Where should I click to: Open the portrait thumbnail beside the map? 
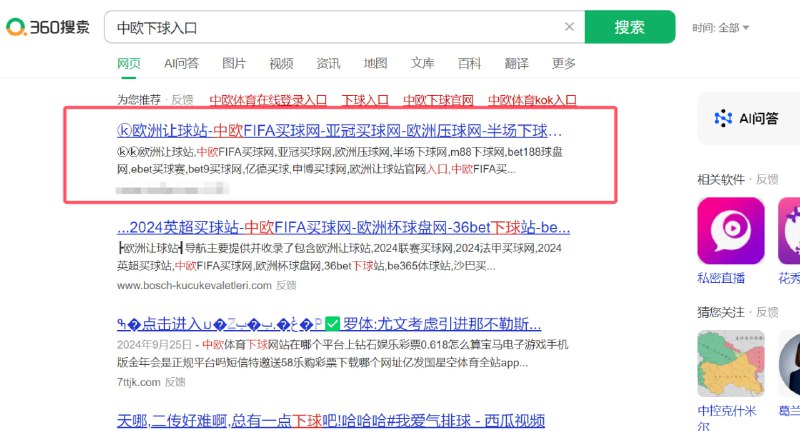tap(789, 363)
